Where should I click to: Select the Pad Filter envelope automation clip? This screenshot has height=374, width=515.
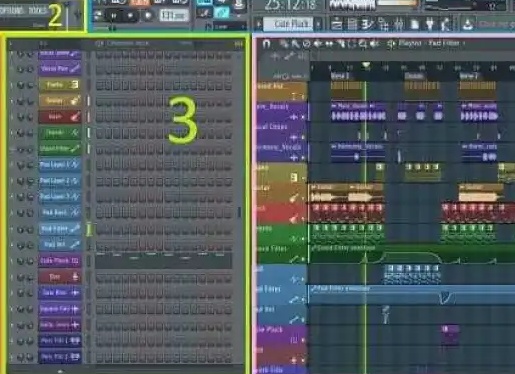[412, 295]
